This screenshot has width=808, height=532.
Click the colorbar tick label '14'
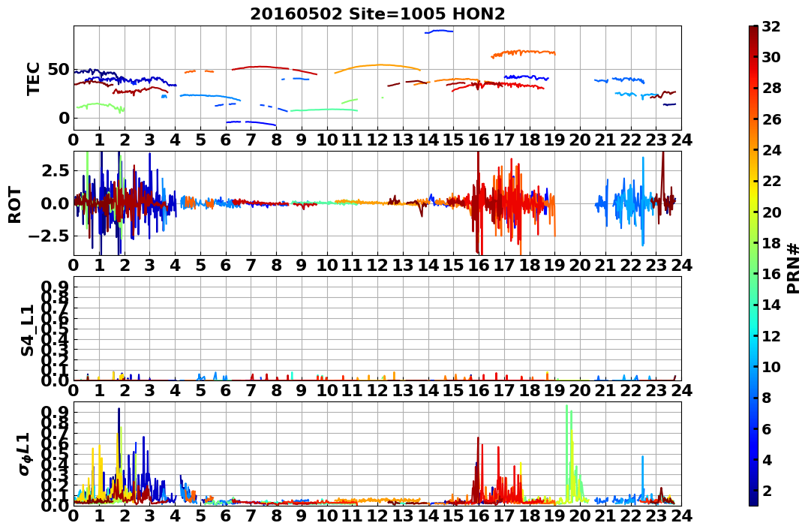click(771, 305)
